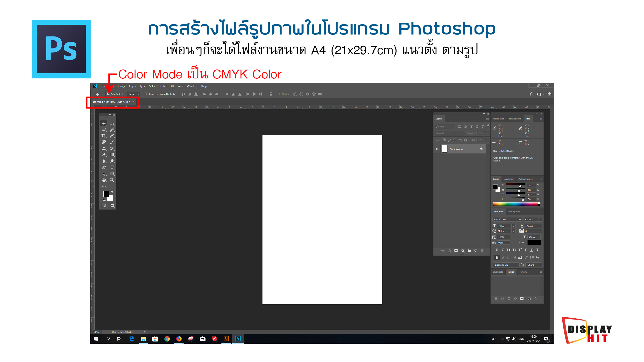
Task: Hide the Background layer eye icon
Action: [437, 149]
